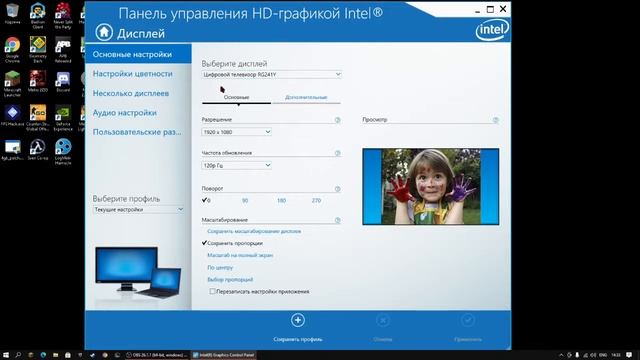The width and height of the screenshot is (640, 360).
Task: Open GeForce Experience desktop shortcut
Action: (x=63, y=118)
